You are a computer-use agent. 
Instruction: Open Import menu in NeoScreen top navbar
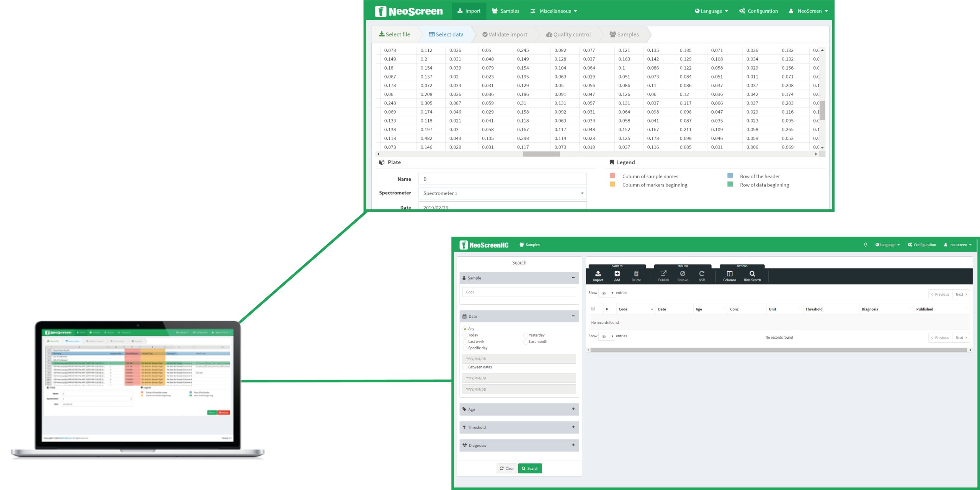tap(469, 11)
